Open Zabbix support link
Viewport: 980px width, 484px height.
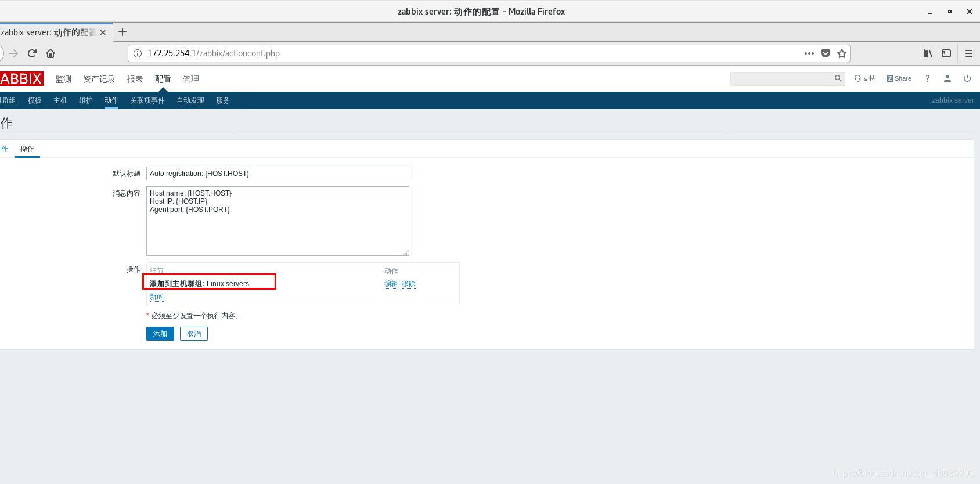click(864, 78)
